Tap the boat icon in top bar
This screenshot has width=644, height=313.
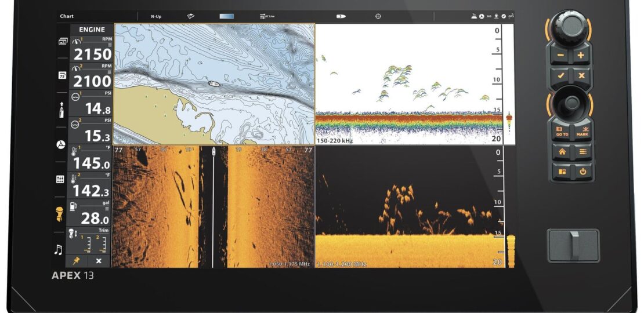coord(341,16)
